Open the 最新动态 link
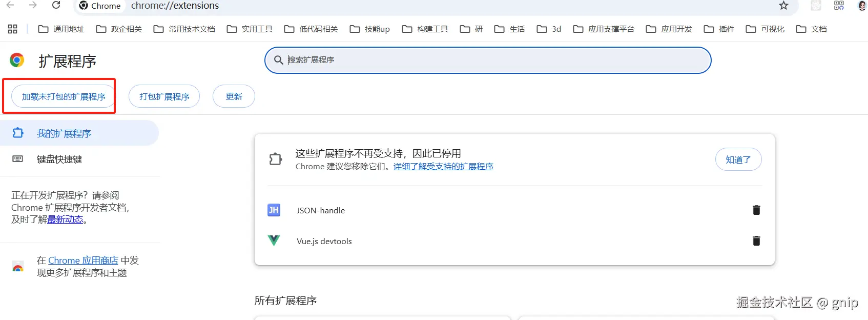The image size is (868, 320). click(x=65, y=219)
